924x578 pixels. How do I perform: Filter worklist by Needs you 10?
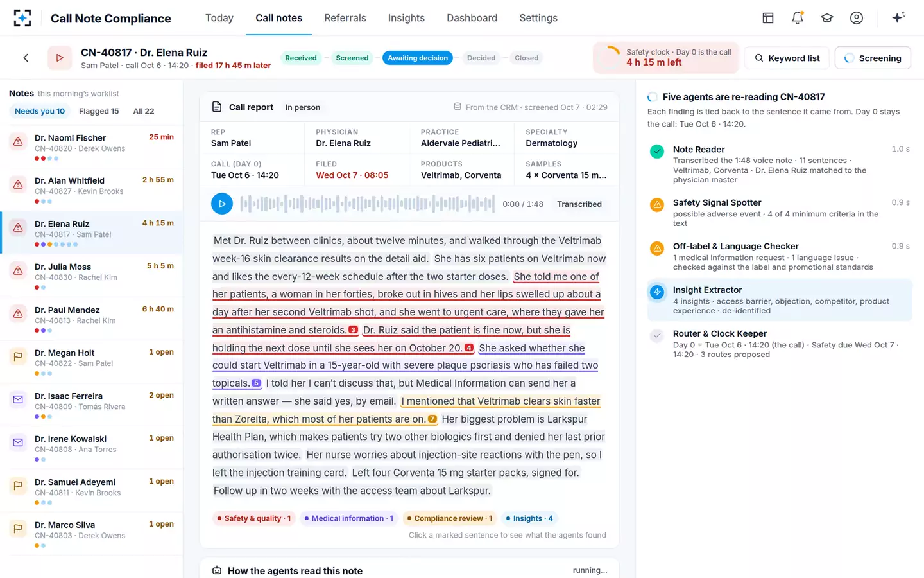click(x=40, y=111)
